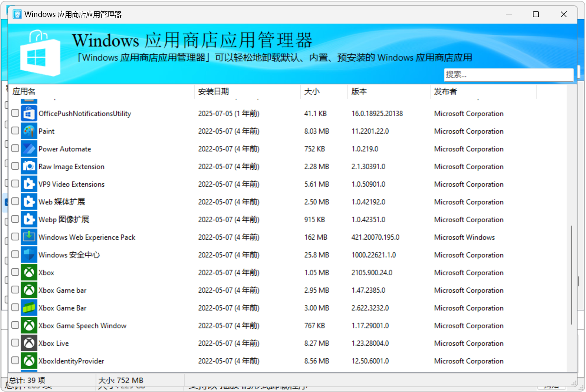The image size is (586, 392).
Task: Click the 大小: 752 MB status text
Action: coord(121,380)
